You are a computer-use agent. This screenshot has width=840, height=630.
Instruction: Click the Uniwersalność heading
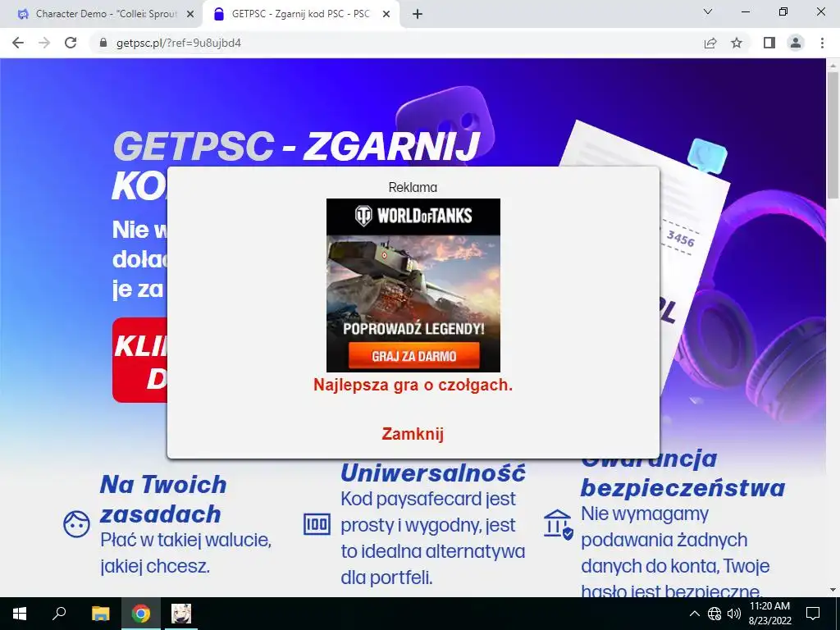point(433,473)
